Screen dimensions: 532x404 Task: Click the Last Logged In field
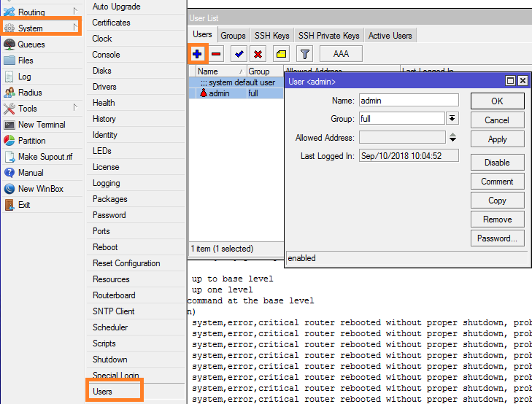(x=409, y=155)
